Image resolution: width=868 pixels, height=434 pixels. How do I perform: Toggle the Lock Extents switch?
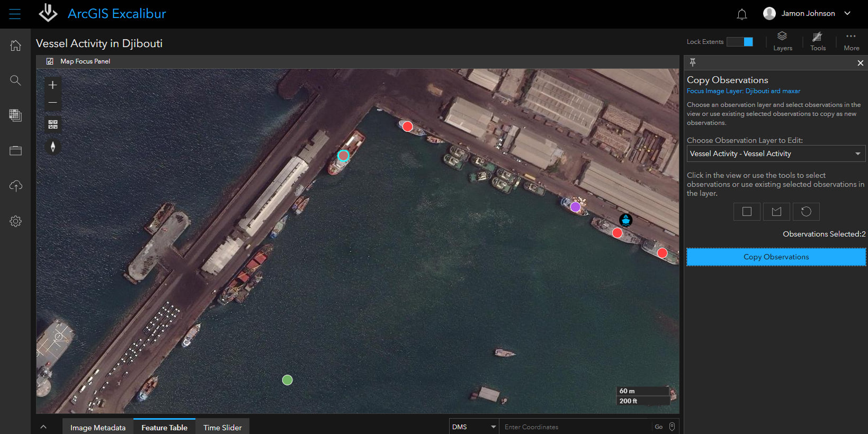(740, 42)
